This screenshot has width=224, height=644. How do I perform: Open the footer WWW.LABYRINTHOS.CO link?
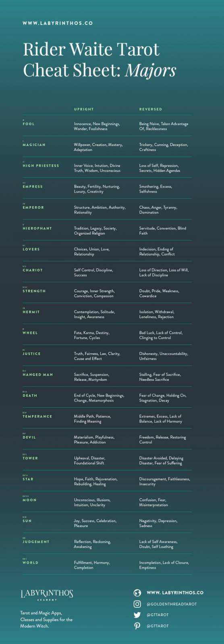(175, 593)
